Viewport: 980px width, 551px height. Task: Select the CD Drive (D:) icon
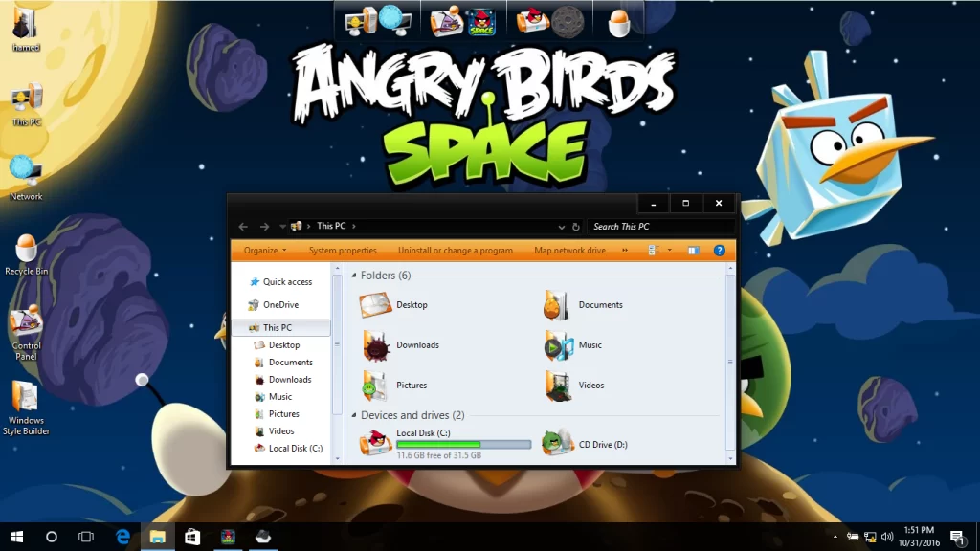coord(558,443)
